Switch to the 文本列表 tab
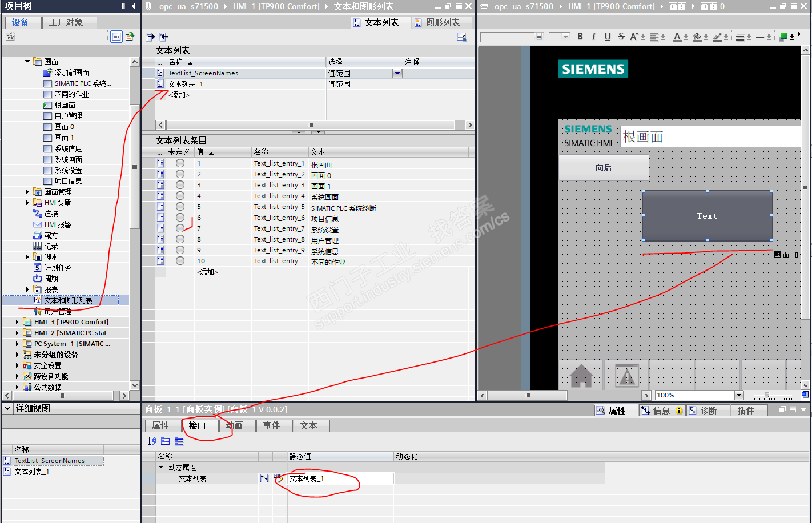 pyautogui.click(x=380, y=22)
